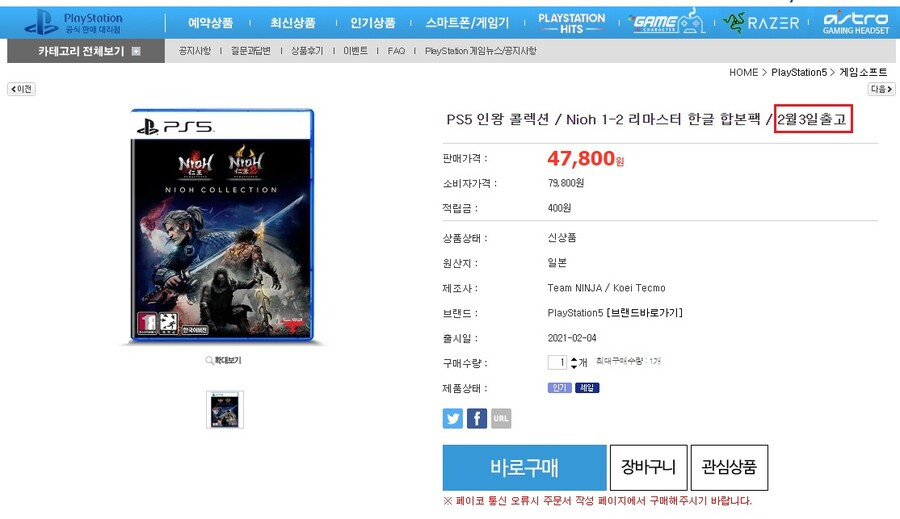Share product on Twitter
The image size is (900, 519).
click(x=453, y=419)
